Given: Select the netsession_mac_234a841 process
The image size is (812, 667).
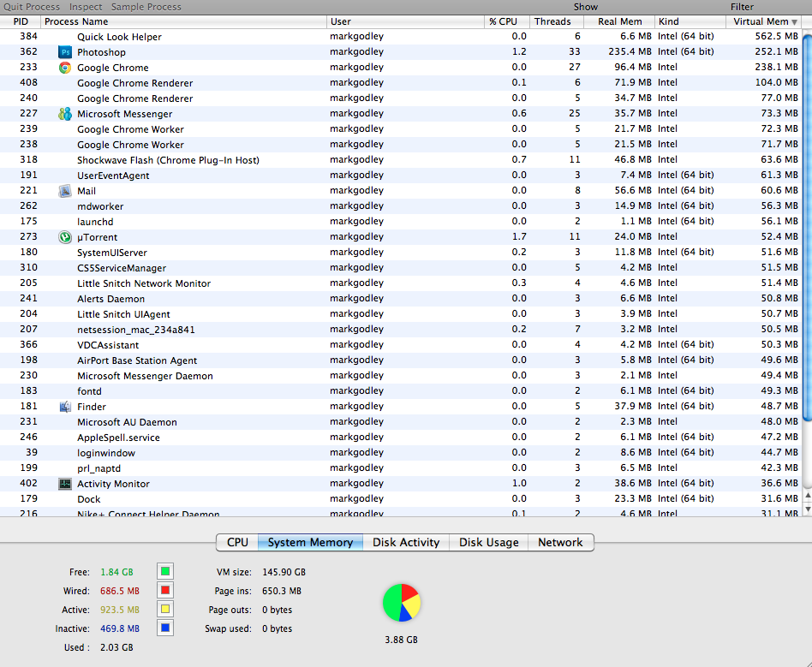Looking at the screenshot, I should (400, 330).
